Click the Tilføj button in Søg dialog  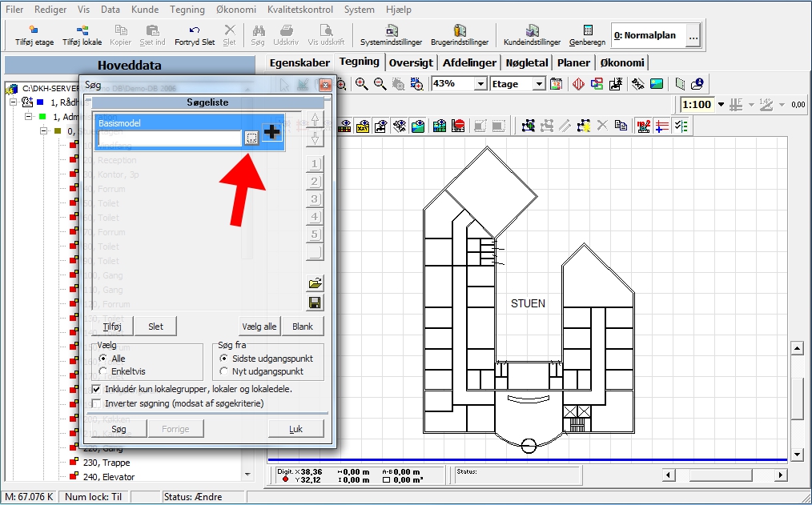point(112,327)
